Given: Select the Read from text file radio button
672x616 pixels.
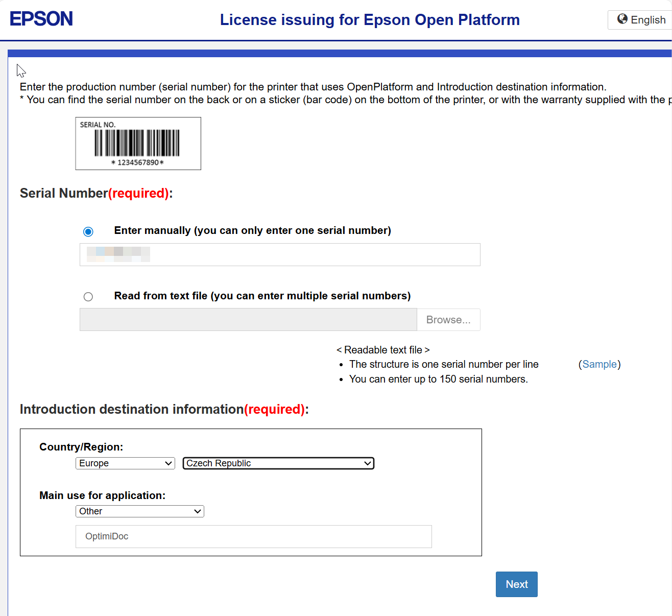Looking at the screenshot, I should (x=88, y=297).
